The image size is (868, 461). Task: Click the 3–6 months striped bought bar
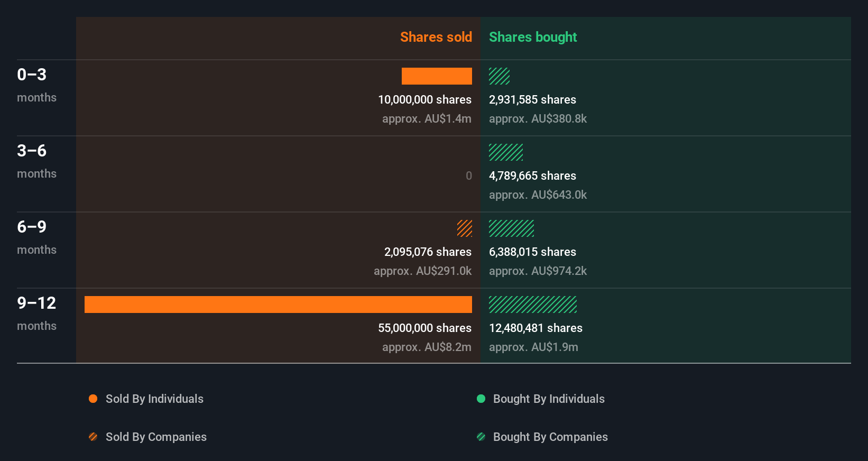coord(506,152)
